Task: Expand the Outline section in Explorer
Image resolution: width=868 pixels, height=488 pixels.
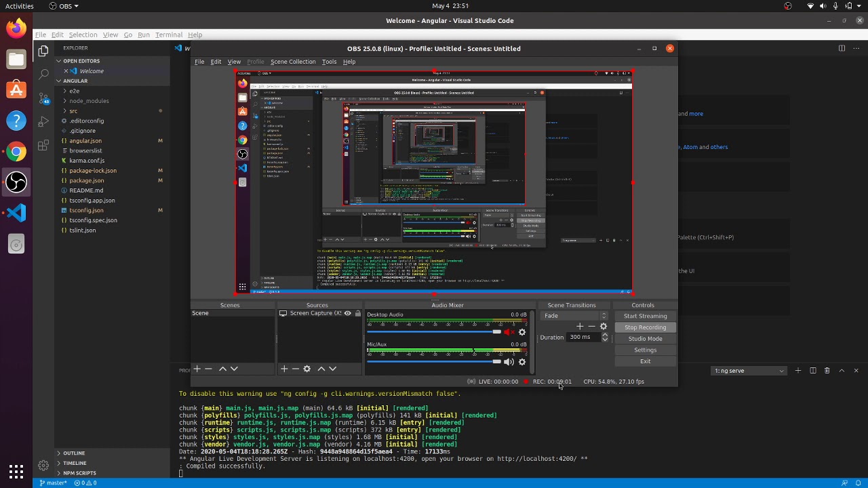Action: pyautogui.click(x=112, y=453)
